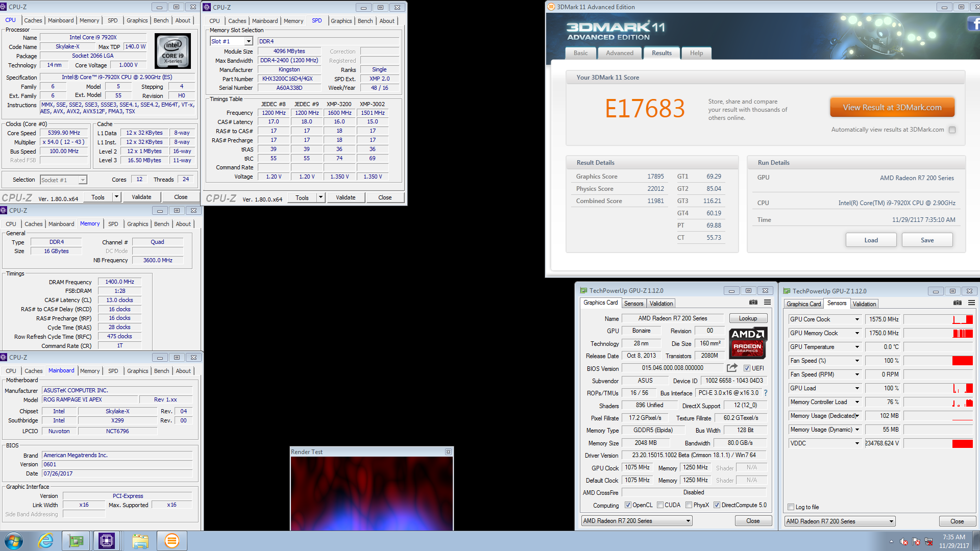The width and height of the screenshot is (980, 551).
Task: Click the AMD Radeon Graphics logo
Action: point(747,342)
